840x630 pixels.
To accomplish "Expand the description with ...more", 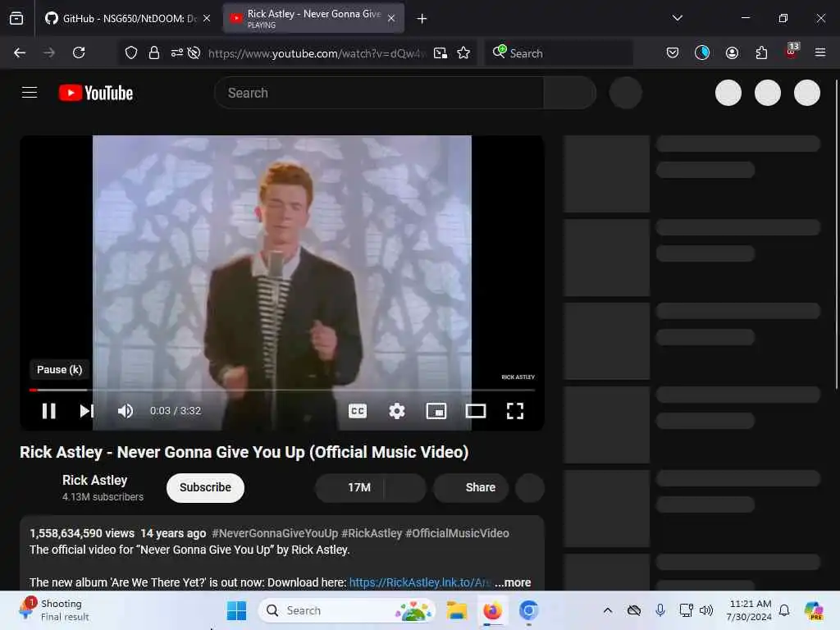I will pos(513,582).
